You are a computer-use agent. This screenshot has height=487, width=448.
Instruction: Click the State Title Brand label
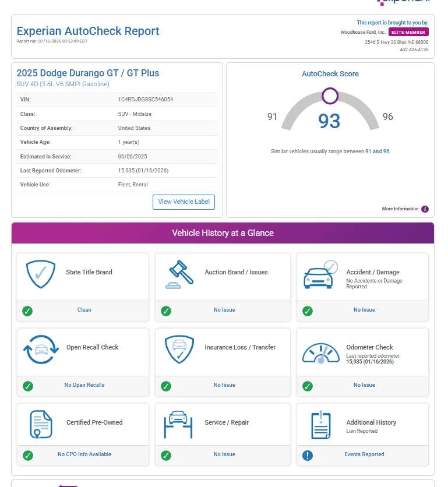tap(89, 272)
